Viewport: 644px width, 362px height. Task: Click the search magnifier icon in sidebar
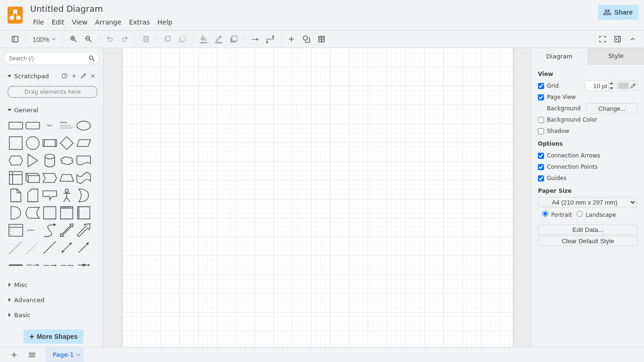tap(92, 58)
